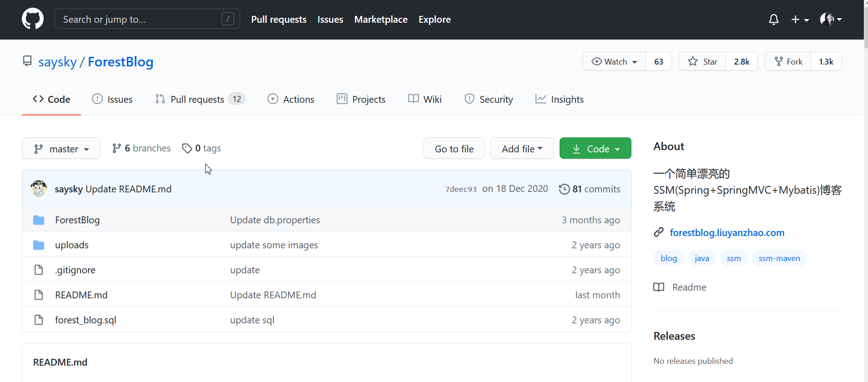Click the file icon next to .gitignore
Image resolution: width=868 pixels, height=382 pixels.
(x=39, y=270)
